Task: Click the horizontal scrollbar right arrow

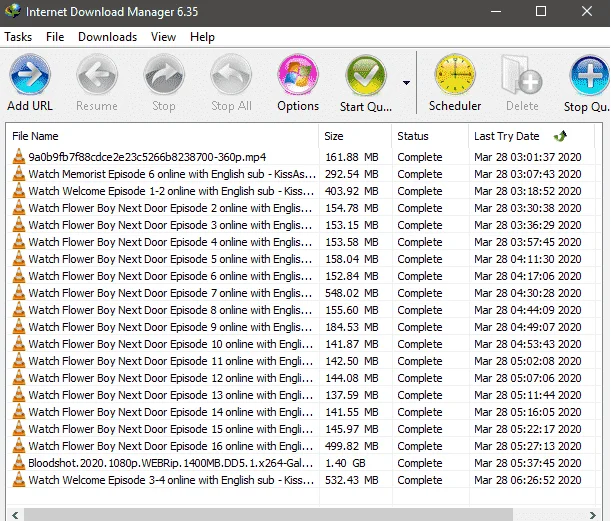Action: point(592,515)
